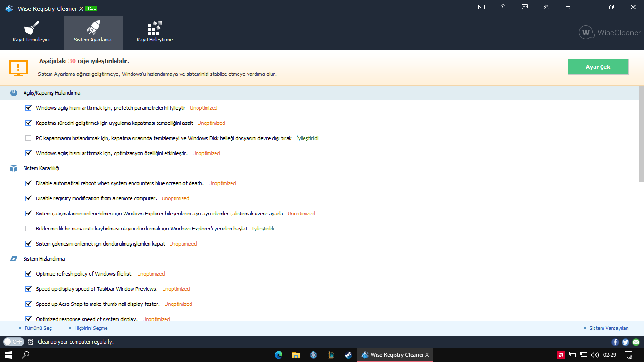Image resolution: width=644 pixels, height=362 pixels.
Task: Open the League of Legends taskbar icon
Action: (331, 355)
